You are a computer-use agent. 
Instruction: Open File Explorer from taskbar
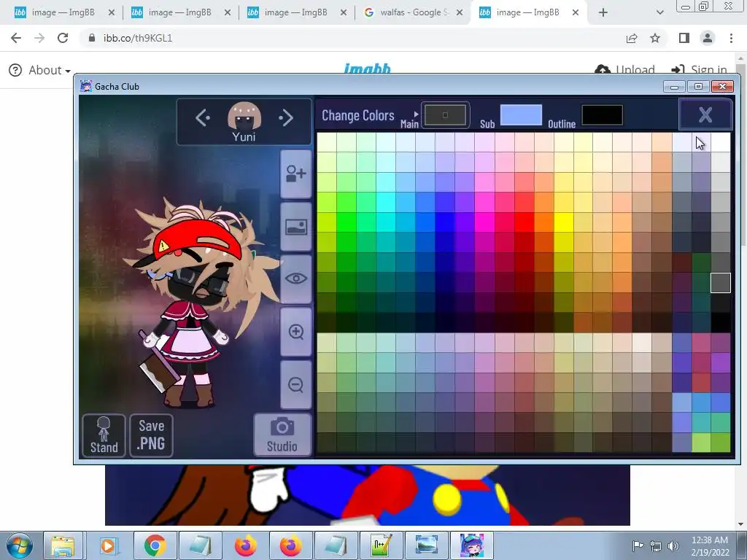coord(63,545)
